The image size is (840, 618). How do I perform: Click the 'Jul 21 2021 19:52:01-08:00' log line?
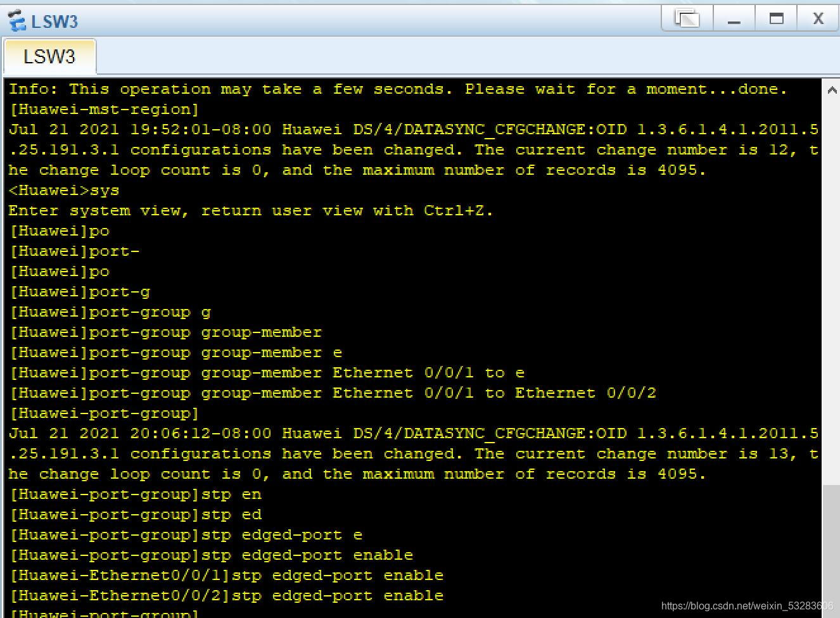[x=414, y=129]
